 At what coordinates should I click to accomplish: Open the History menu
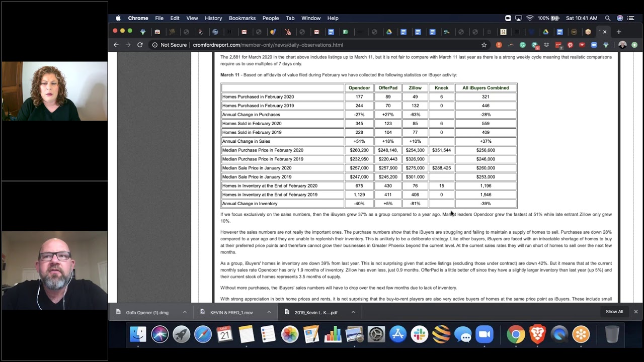(213, 18)
